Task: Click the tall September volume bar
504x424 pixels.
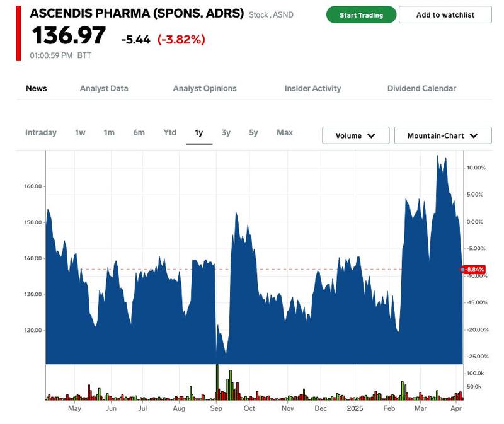Action: 217,382
